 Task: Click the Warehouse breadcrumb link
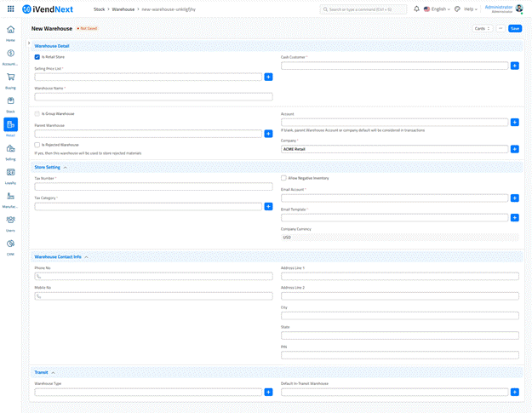[123, 9]
